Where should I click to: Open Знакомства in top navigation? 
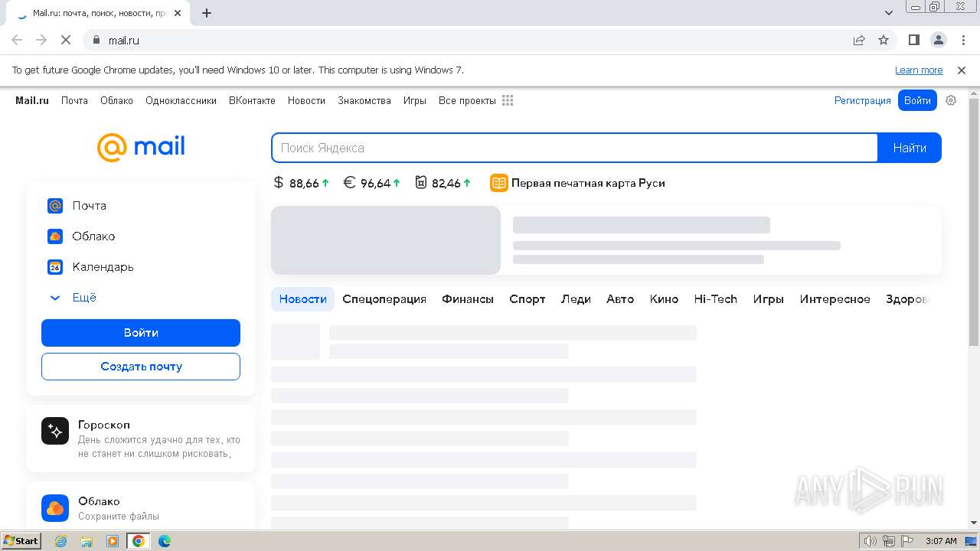364,100
